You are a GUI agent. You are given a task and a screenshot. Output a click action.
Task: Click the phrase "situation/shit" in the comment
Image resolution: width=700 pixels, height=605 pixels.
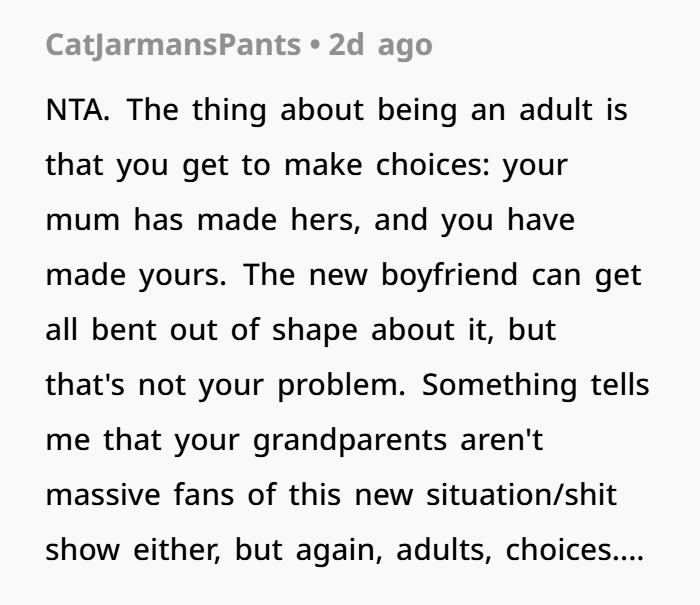(x=522, y=495)
